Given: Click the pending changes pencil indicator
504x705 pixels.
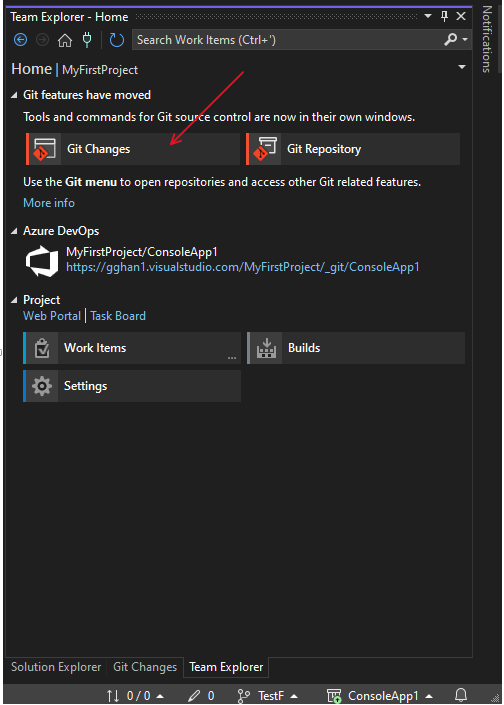Looking at the screenshot, I should (201, 696).
